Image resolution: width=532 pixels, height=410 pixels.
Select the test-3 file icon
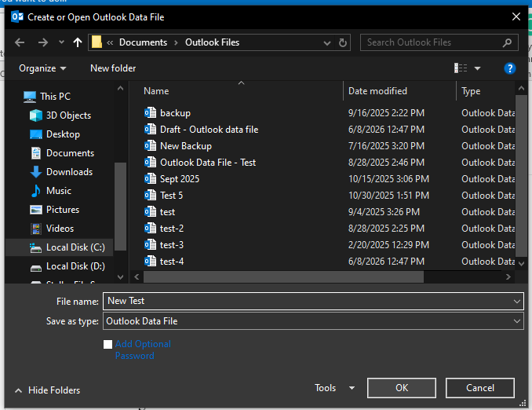(151, 244)
